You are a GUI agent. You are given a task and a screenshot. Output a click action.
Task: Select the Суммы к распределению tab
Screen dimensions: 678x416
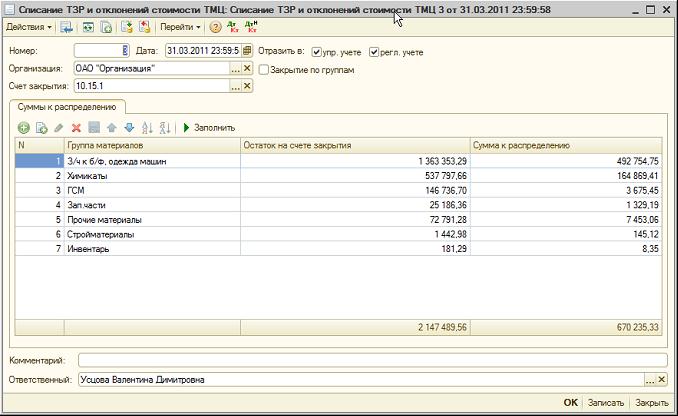click(x=67, y=107)
